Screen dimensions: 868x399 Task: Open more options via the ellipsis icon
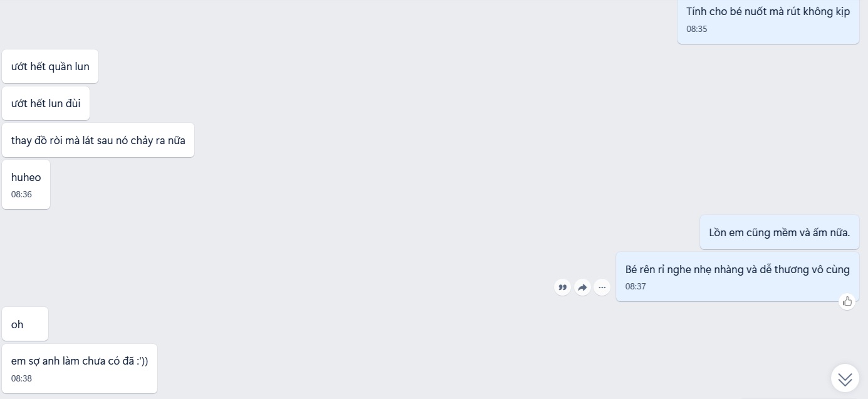602,288
